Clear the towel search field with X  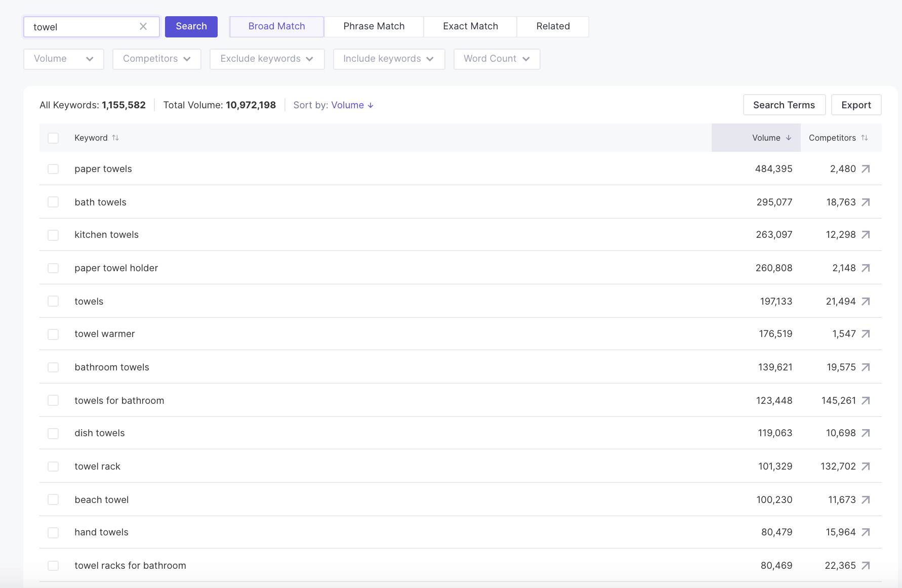(143, 27)
